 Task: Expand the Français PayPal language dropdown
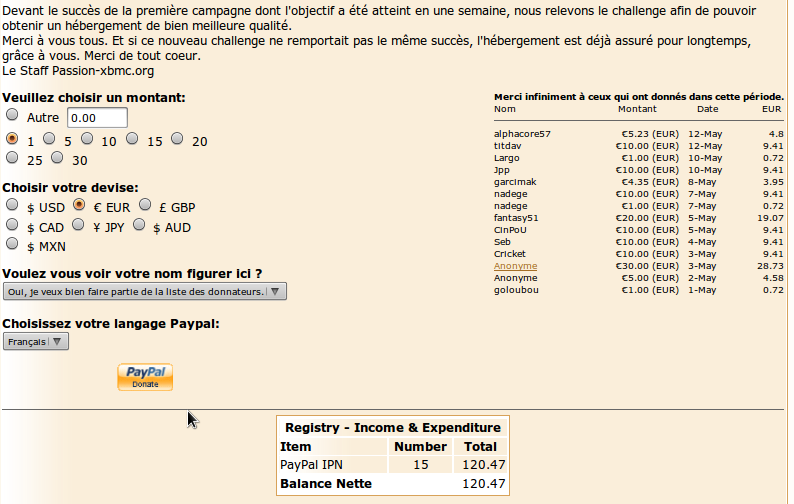(36, 341)
